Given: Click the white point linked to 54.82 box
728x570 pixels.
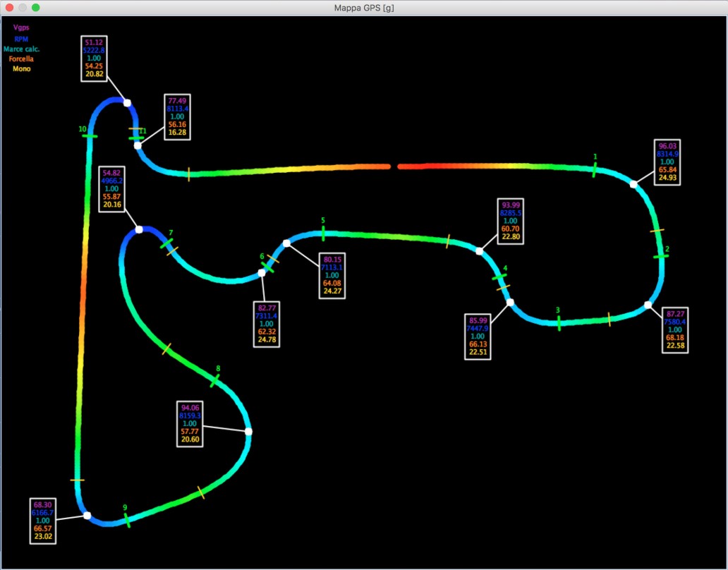Looking at the screenshot, I should pos(139,230).
